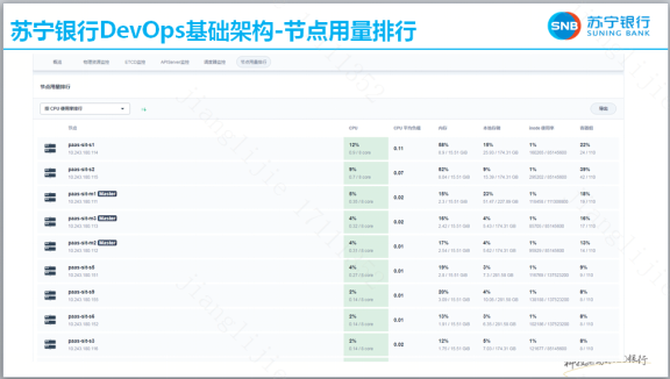Click the server icon for paas-sit-s5

(50, 270)
